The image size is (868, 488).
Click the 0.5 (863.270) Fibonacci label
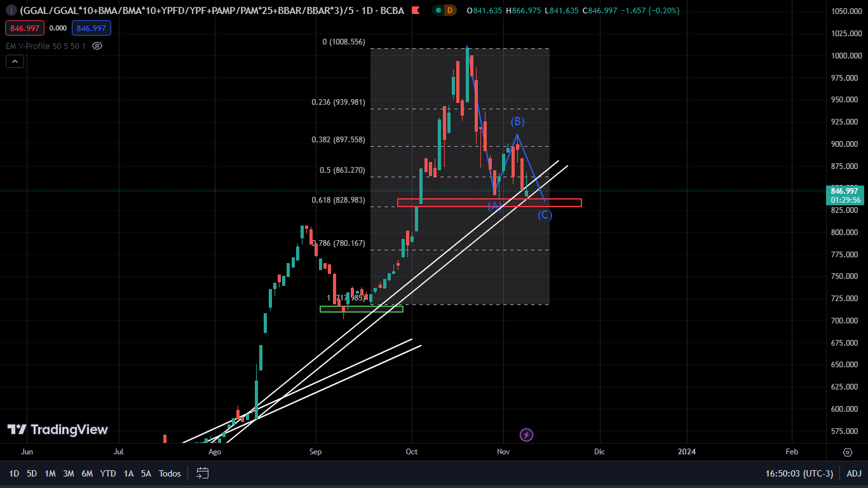342,170
